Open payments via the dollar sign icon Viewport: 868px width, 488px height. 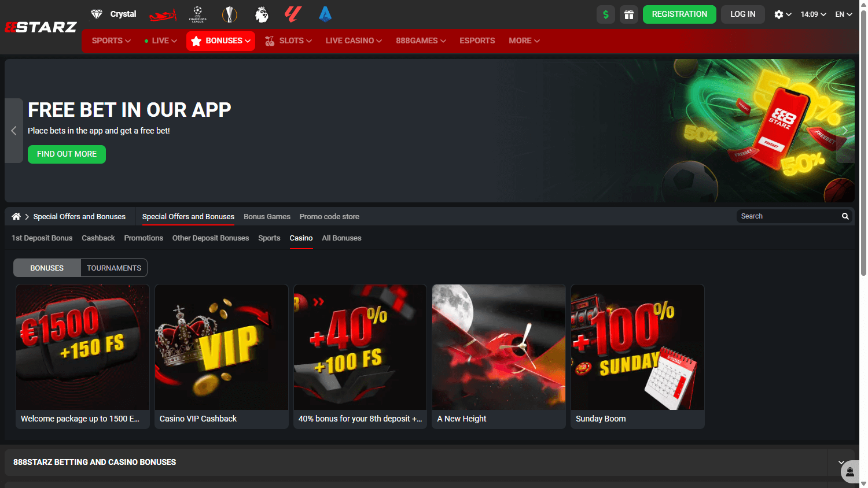pos(605,14)
